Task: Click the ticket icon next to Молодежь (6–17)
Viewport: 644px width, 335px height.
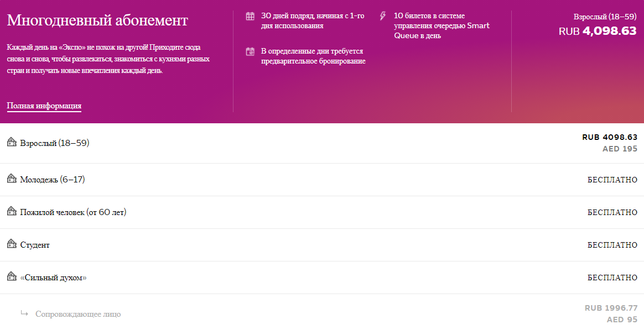Action: pos(12,179)
